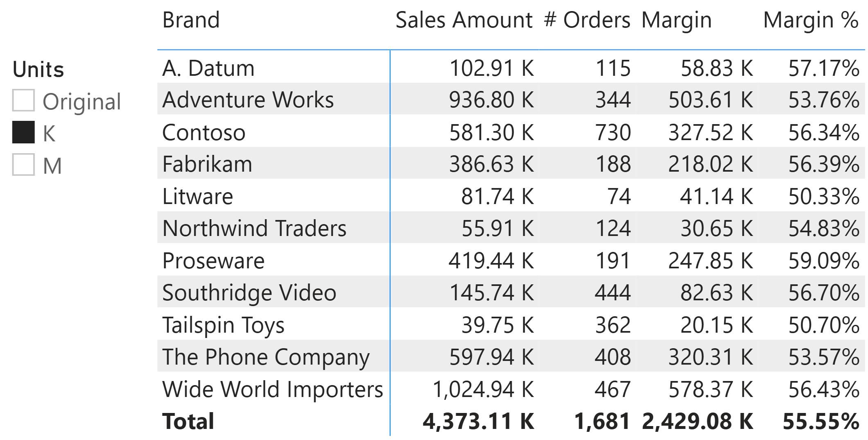
Task: Check the Original units checkbox
Action: tap(23, 101)
